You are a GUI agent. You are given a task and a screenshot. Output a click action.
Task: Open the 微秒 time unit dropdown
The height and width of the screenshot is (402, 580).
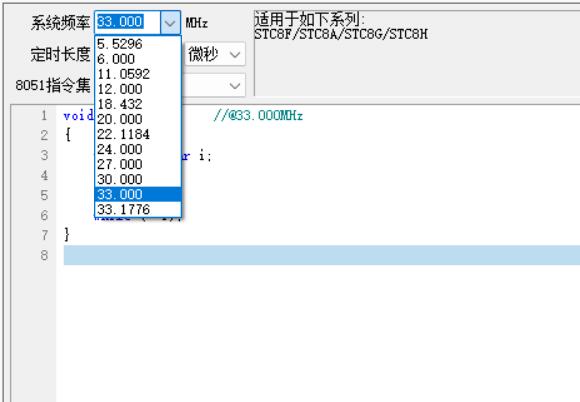(215, 55)
